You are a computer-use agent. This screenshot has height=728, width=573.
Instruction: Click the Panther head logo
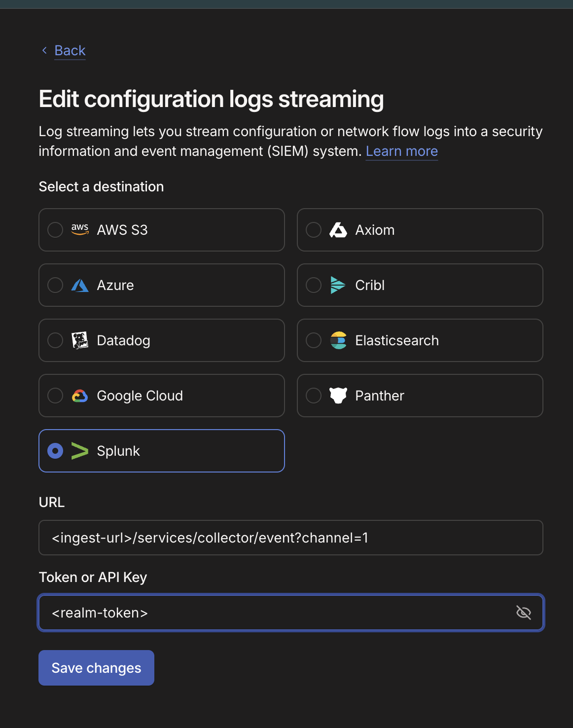coord(338,396)
